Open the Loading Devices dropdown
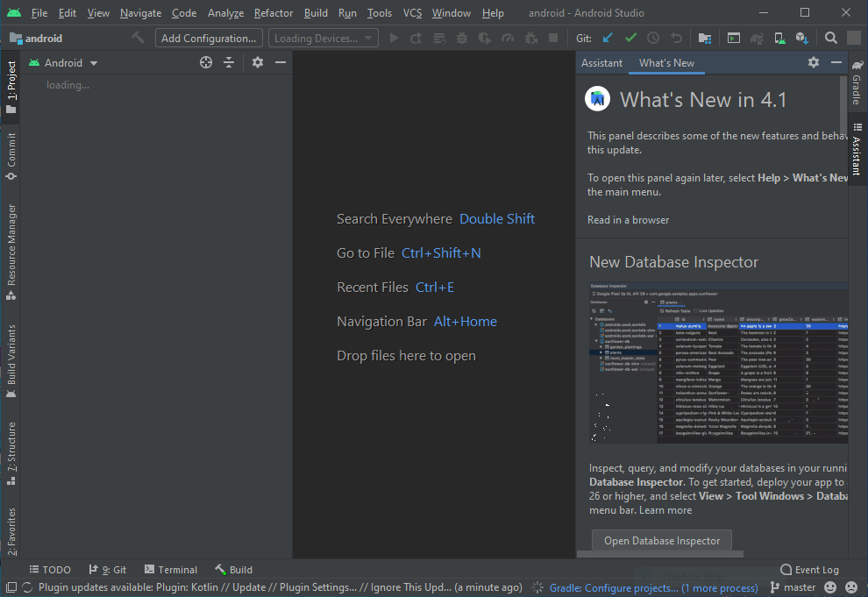This screenshot has width=868, height=597. click(x=324, y=39)
